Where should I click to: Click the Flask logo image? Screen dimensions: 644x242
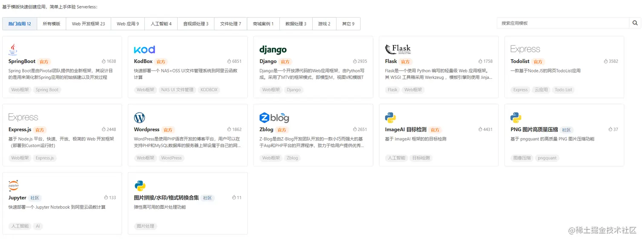click(398, 49)
